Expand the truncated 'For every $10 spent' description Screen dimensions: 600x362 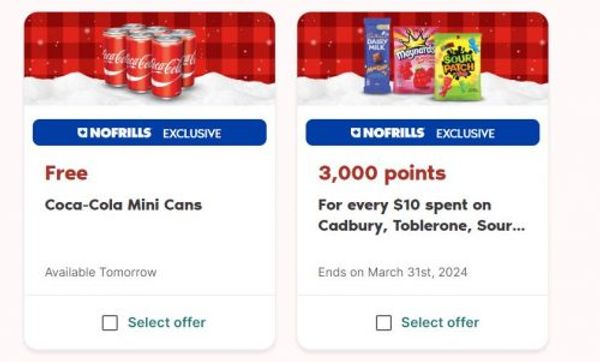click(x=421, y=215)
